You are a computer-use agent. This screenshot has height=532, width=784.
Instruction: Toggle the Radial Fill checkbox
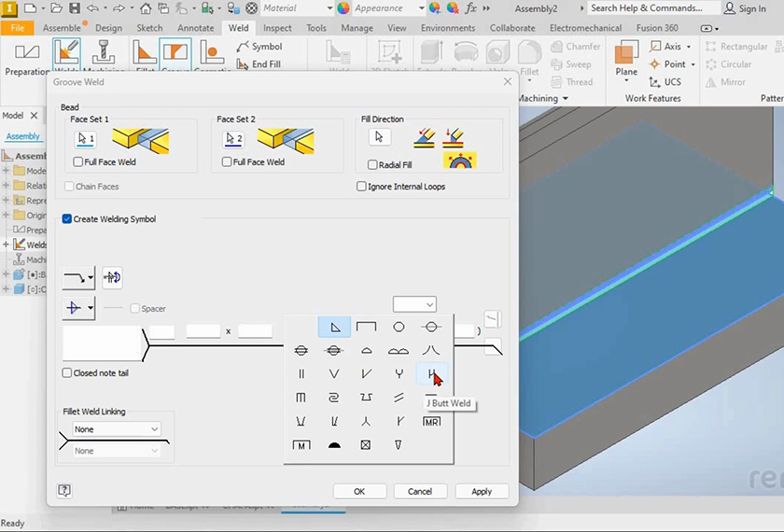point(372,165)
